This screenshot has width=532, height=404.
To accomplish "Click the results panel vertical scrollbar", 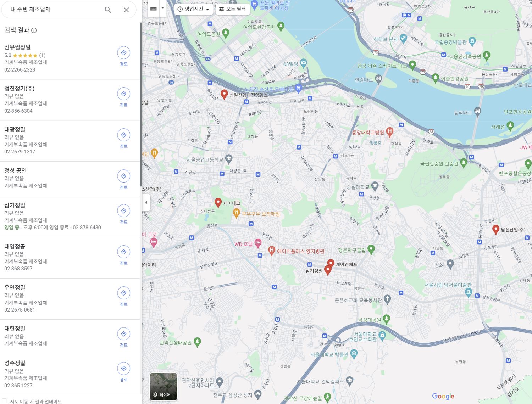I will coord(141,105).
